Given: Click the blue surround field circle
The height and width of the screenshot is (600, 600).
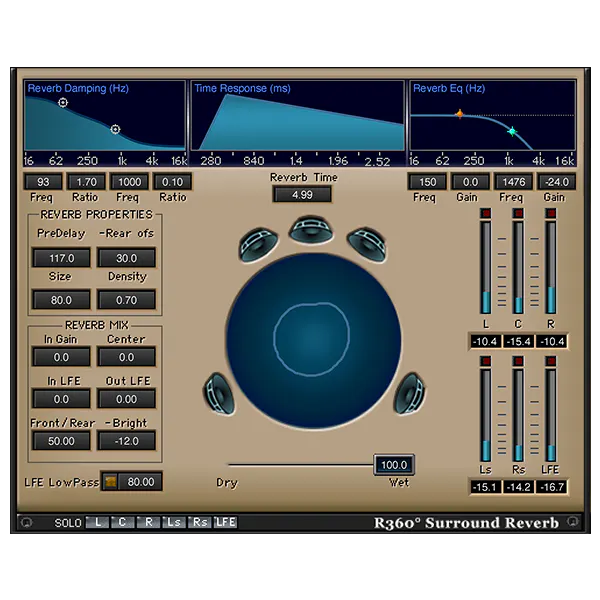Looking at the screenshot, I should 314,341.
